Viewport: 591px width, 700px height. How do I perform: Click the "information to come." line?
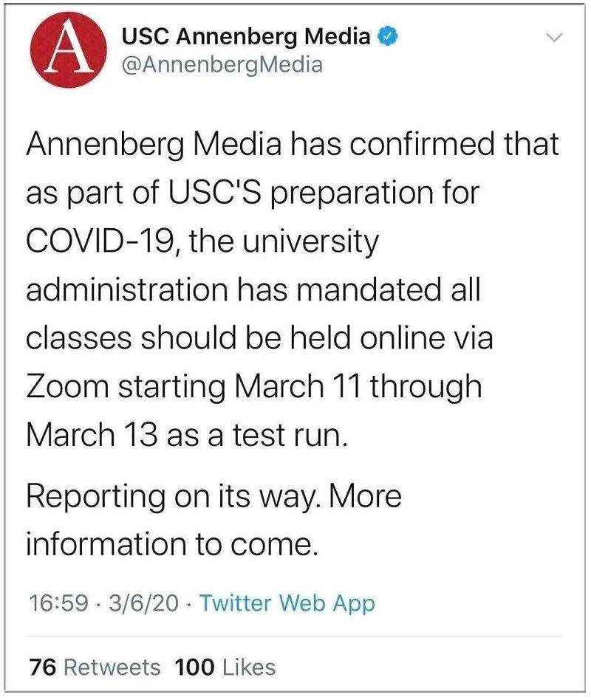(171, 545)
